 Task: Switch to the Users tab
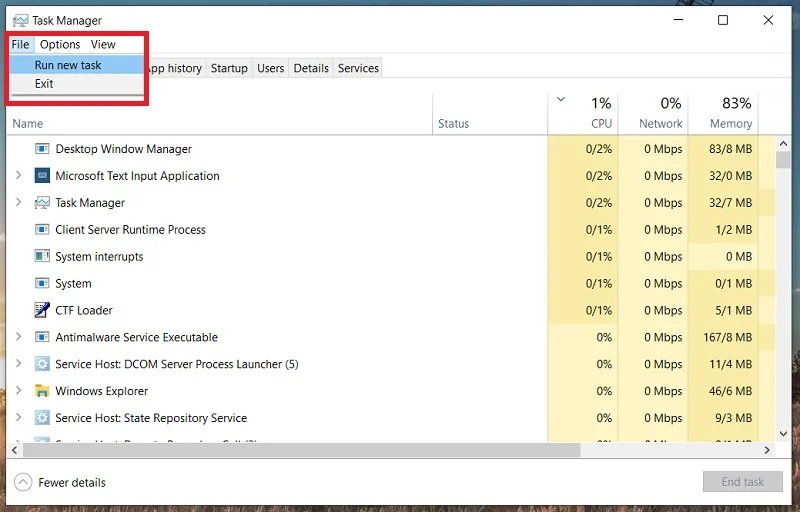coord(270,68)
